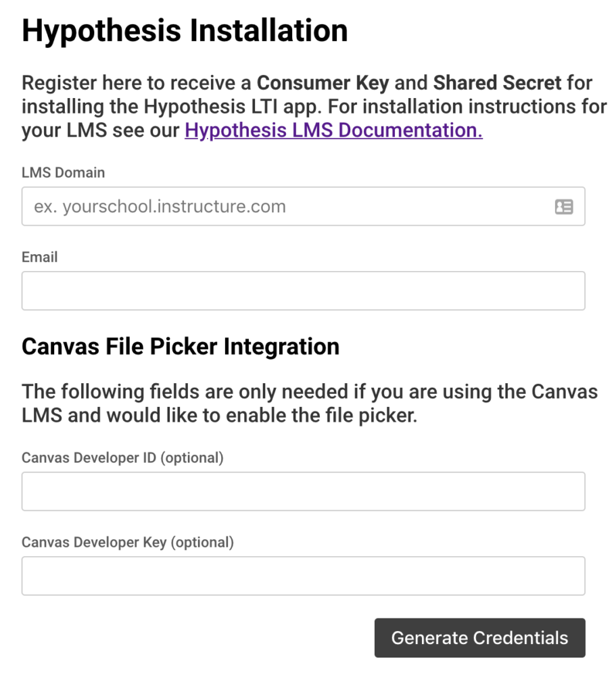Click the 'Hypothesis LTI app' text in the intro
616x692 pixels.
point(233,107)
